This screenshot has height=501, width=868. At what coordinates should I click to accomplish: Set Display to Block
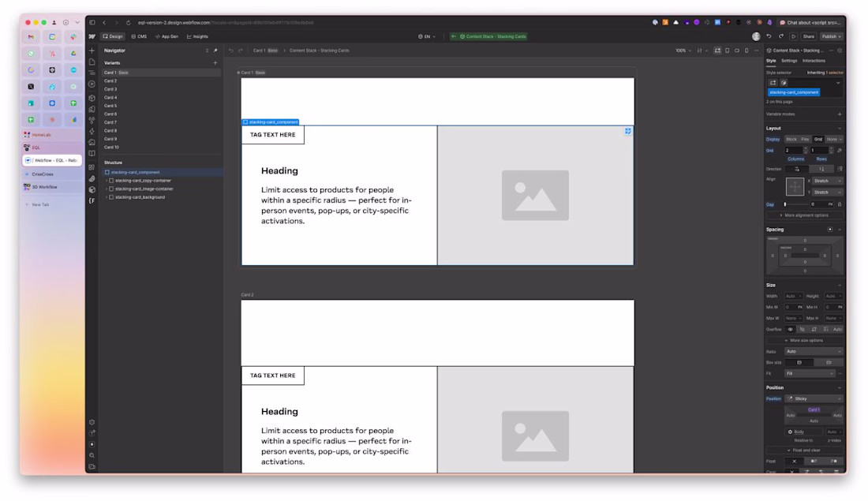(791, 140)
